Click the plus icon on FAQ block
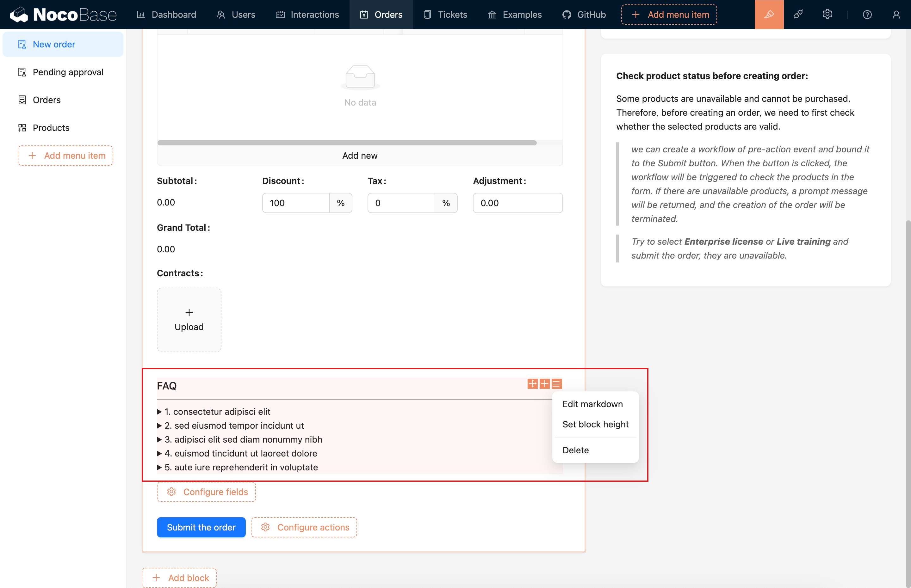The image size is (911, 588). [x=544, y=384]
